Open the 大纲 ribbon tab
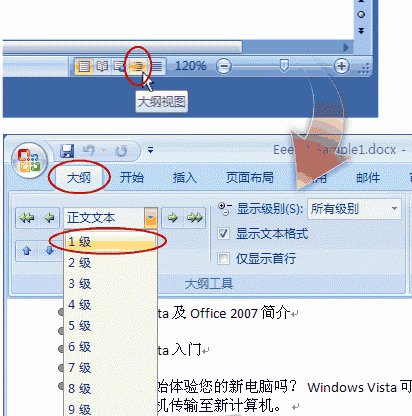 point(79,177)
